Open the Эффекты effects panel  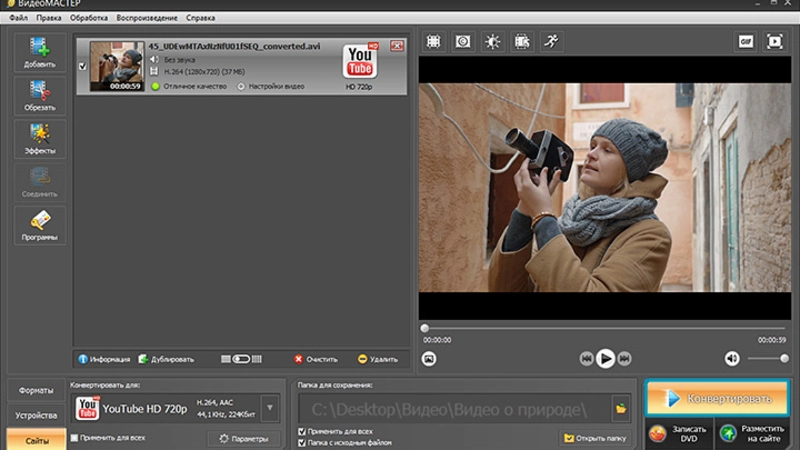pyautogui.click(x=40, y=139)
